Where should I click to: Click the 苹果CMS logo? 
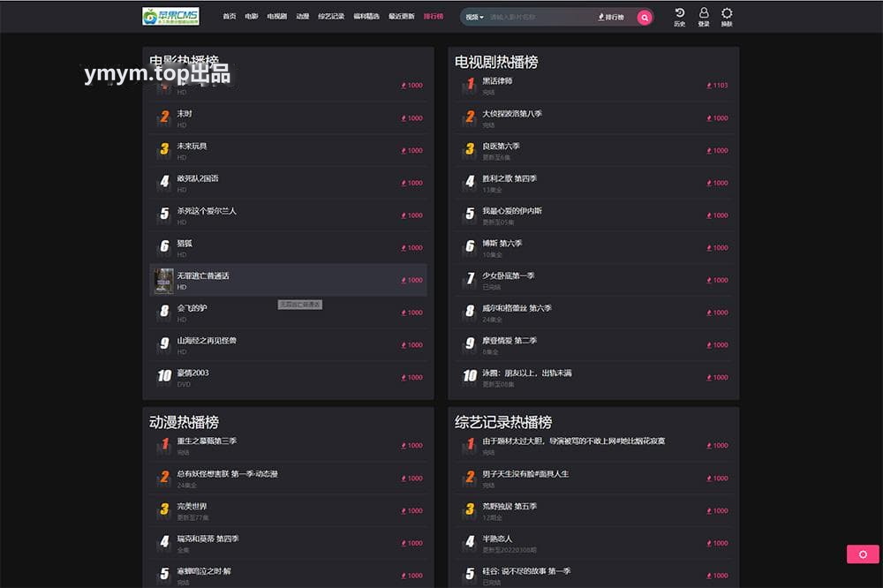[x=170, y=16]
